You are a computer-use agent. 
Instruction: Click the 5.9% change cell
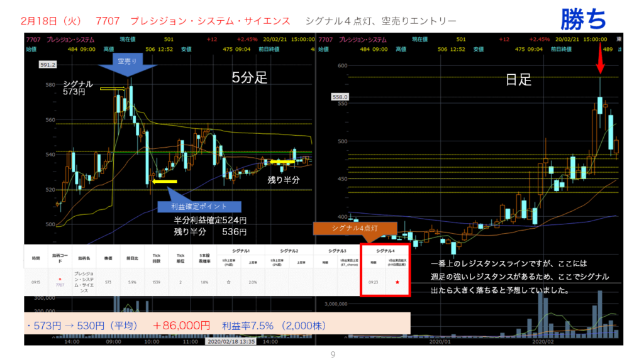point(132,282)
